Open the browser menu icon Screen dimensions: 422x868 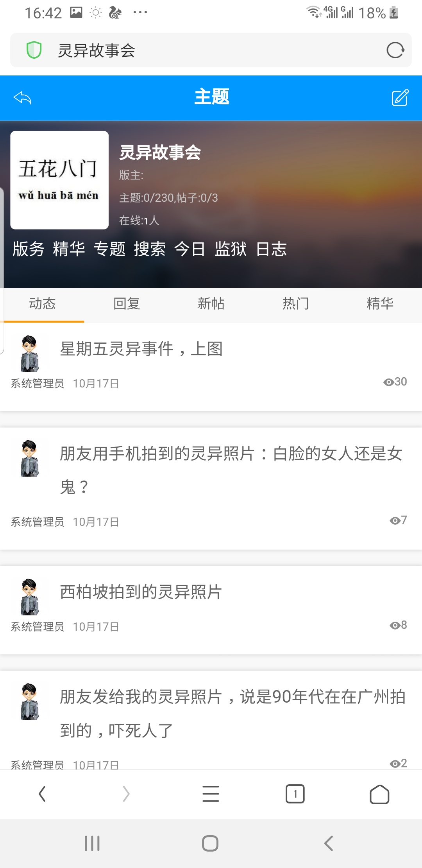click(x=211, y=794)
